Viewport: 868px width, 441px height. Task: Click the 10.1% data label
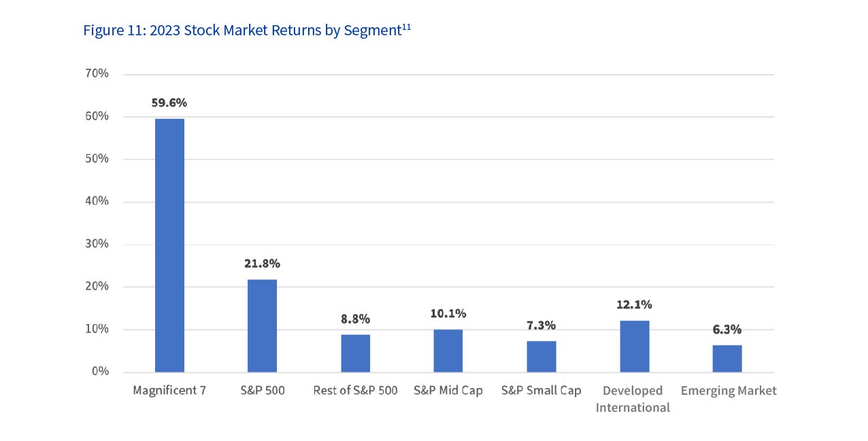pyautogui.click(x=448, y=313)
